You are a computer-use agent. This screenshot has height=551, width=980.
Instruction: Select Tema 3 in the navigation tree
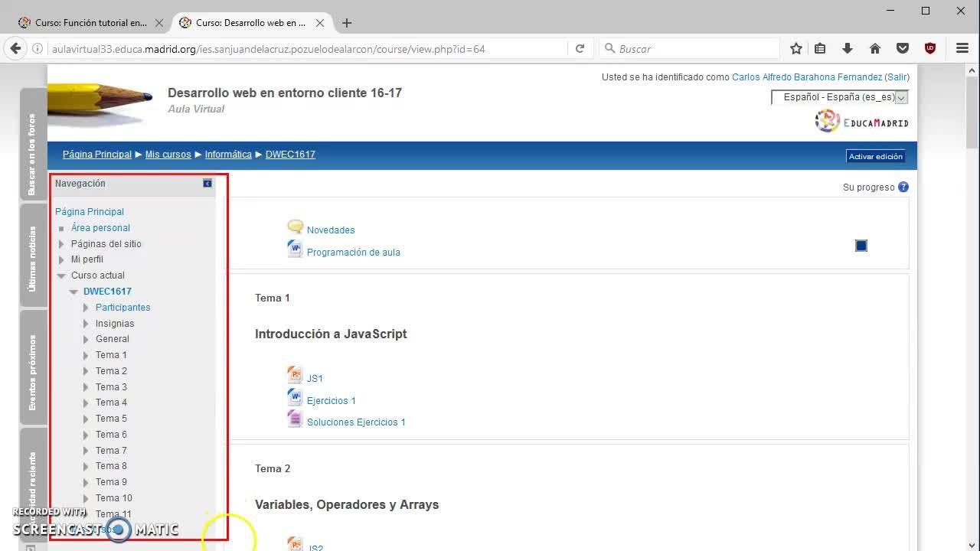pyautogui.click(x=111, y=387)
